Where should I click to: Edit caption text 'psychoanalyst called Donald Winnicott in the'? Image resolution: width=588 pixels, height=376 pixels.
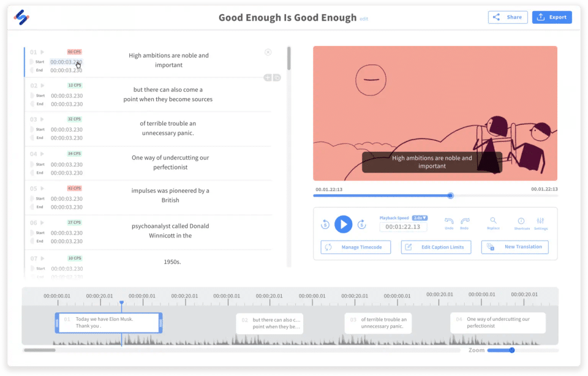point(170,230)
